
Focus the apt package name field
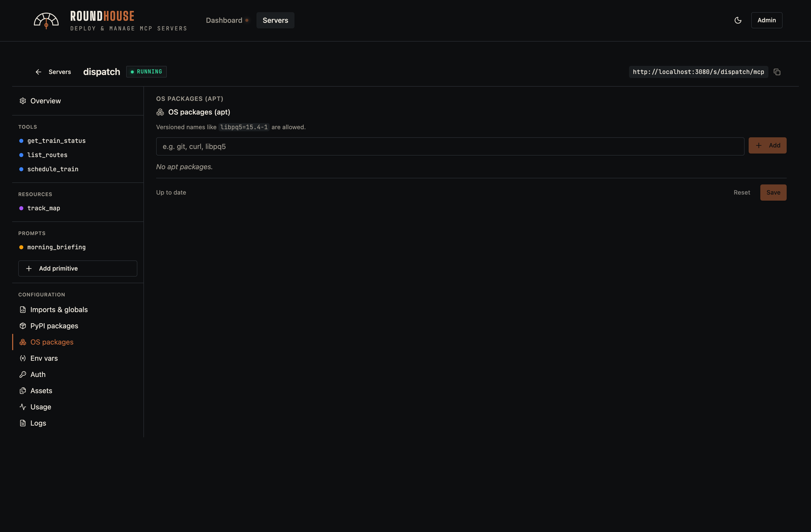pos(450,146)
